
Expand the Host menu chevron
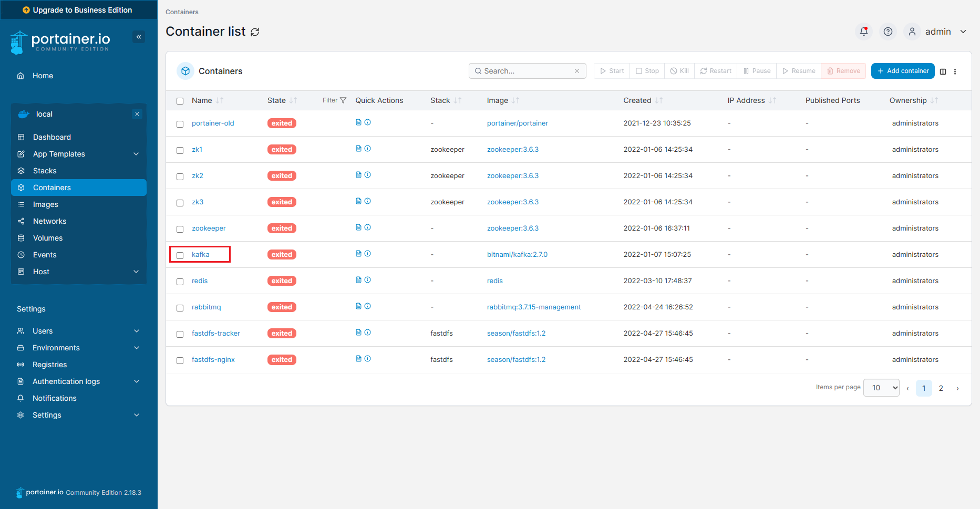[136, 272]
